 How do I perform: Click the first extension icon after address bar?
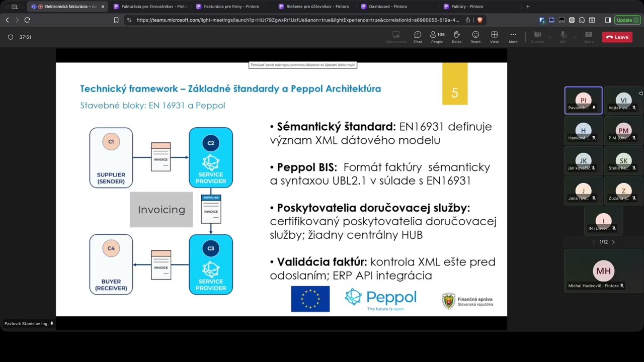tap(541, 20)
